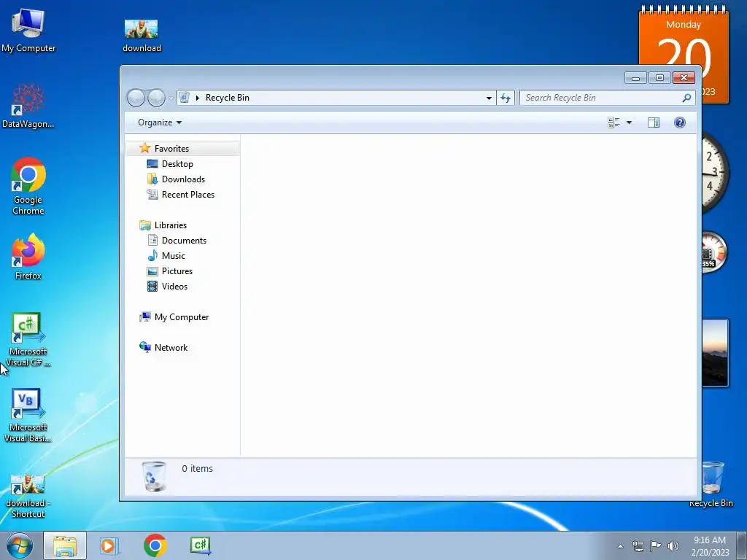The image size is (747, 560).
Task: Open Action Center flag icon
Action: [x=656, y=546]
